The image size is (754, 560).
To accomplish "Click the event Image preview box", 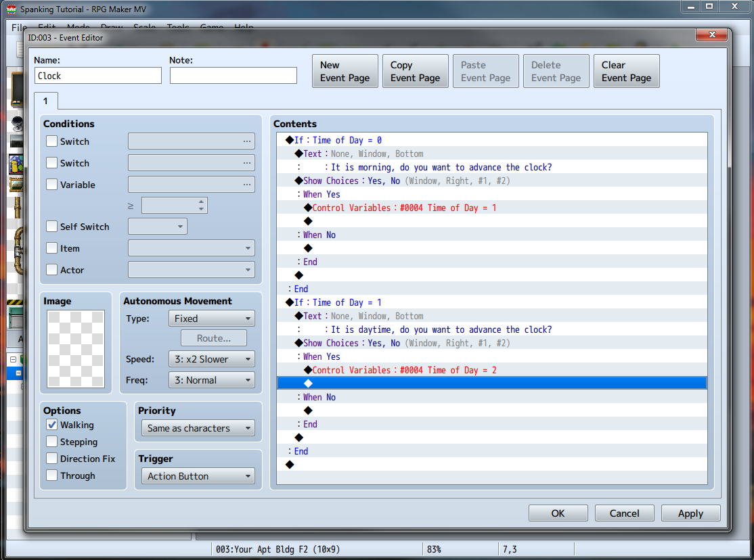I will (76, 348).
